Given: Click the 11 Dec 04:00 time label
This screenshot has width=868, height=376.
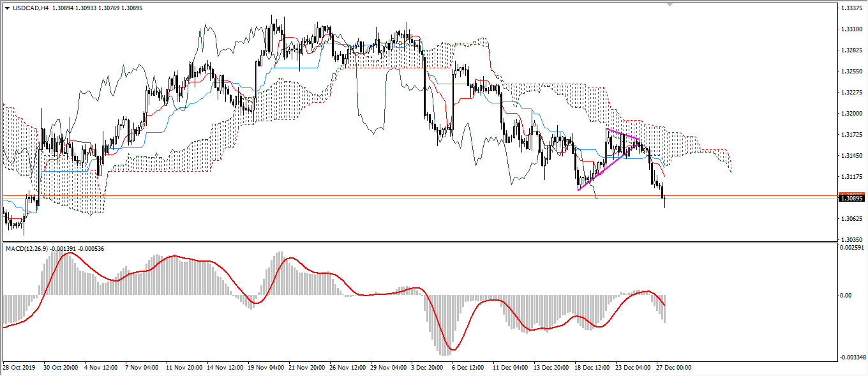Looking at the screenshot, I should pyautogui.click(x=511, y=368).
